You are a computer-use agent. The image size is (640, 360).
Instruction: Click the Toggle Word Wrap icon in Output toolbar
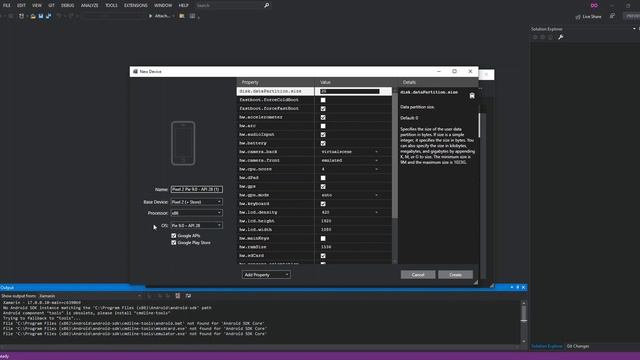coord(188,296)
